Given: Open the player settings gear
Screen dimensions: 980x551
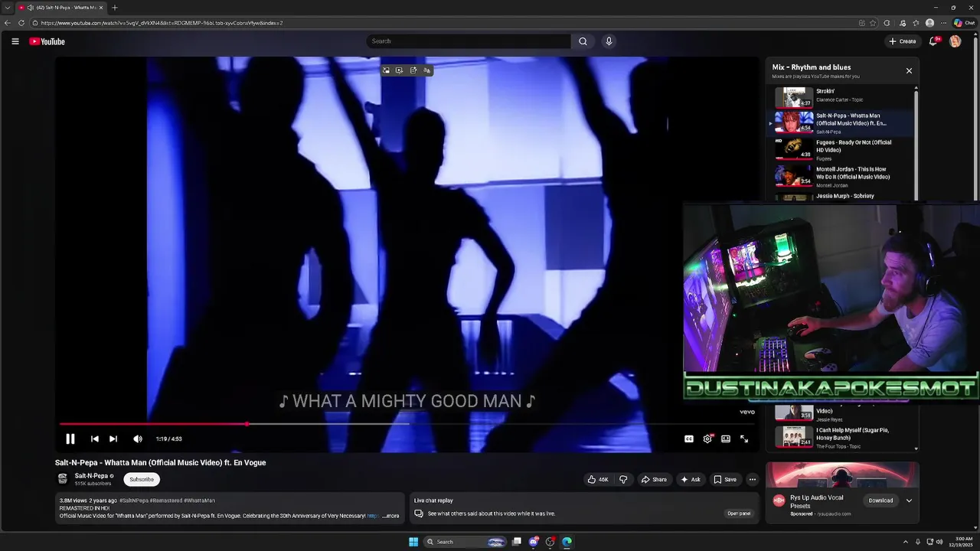Looking at the screenshot, I should (x=707, y=439).
